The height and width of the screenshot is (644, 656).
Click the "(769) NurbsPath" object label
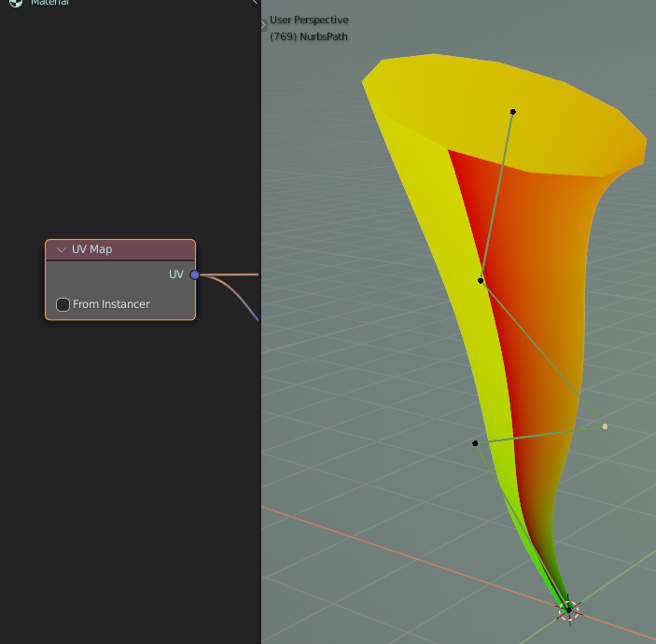tap(309, 36)
